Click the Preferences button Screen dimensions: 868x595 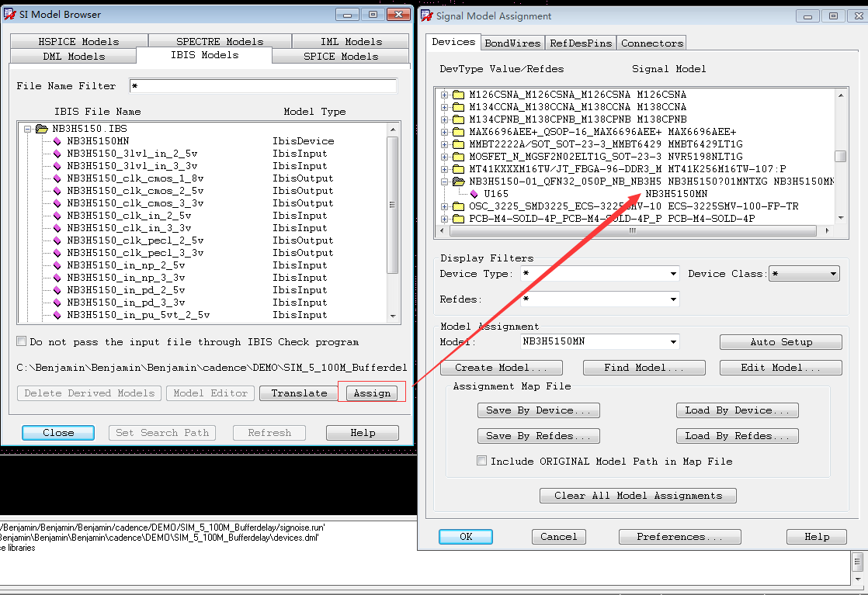pos(679,536)
